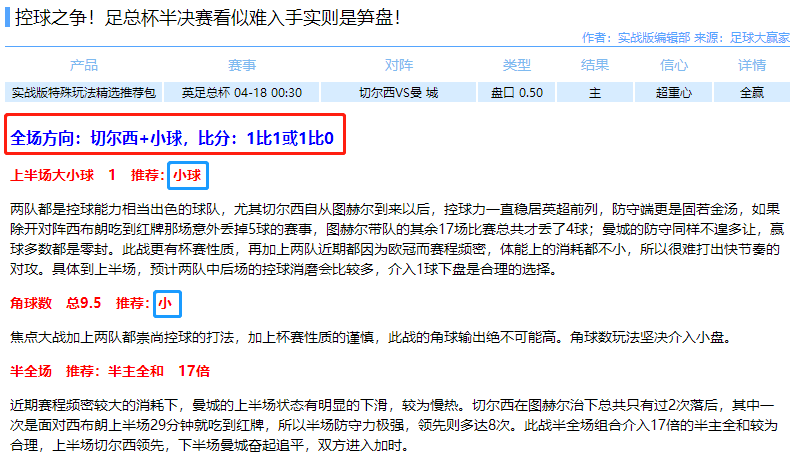Select the 赛事 column header

pos(242,65)
